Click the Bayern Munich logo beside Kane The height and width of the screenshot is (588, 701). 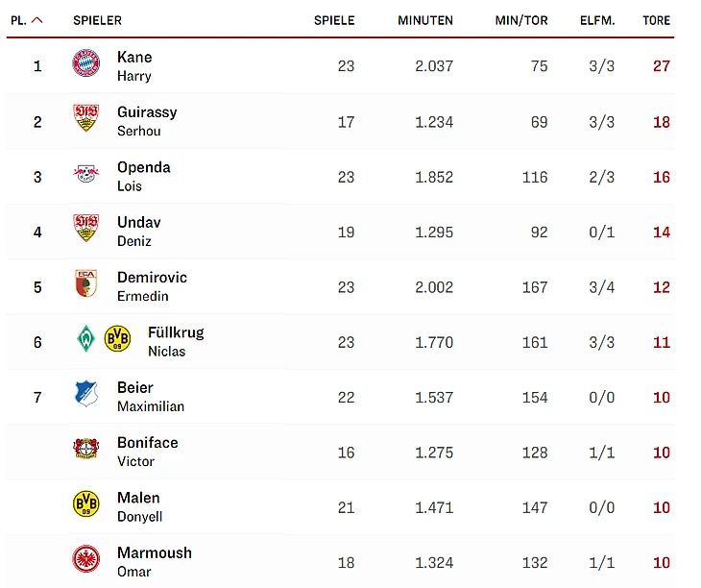[85, 64]
